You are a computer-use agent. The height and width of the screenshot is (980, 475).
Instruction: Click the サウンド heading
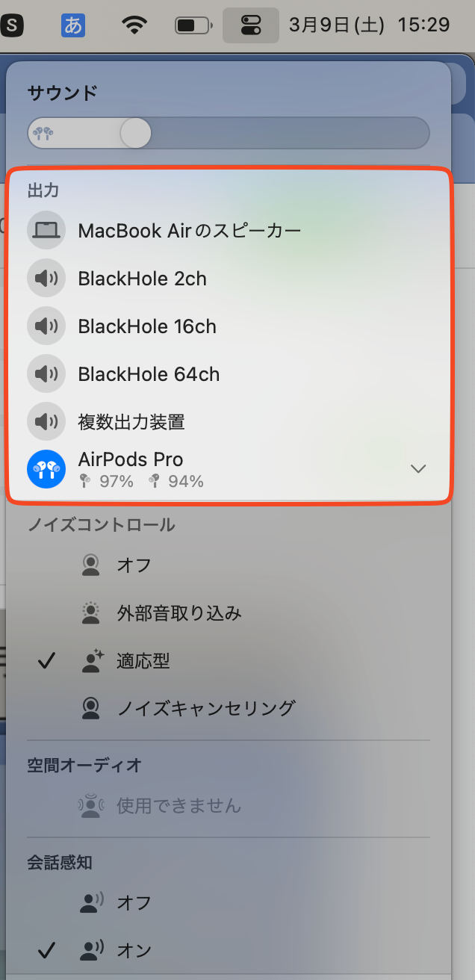[x=62, y=93]
